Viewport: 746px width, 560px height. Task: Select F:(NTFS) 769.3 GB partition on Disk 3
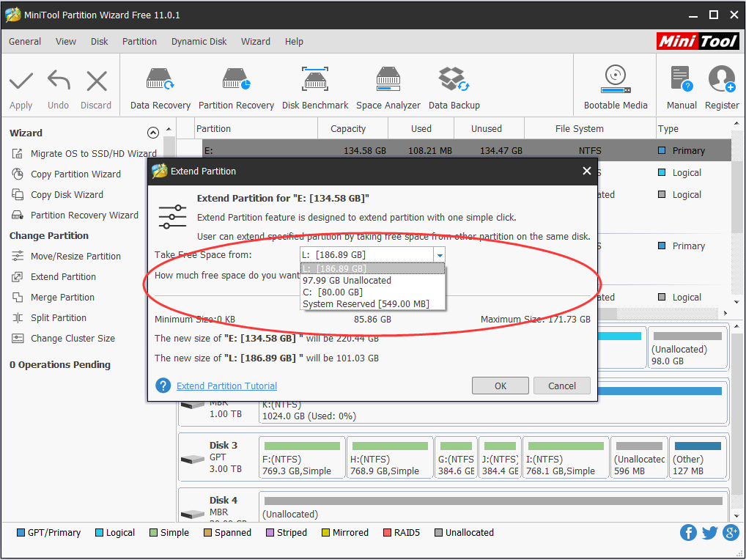[302, 457]
